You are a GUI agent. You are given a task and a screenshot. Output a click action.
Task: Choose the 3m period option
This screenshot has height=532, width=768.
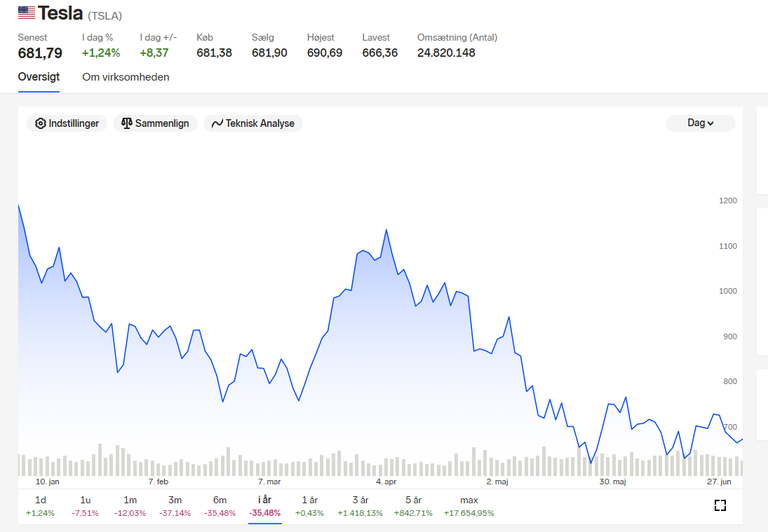point(175,506)
